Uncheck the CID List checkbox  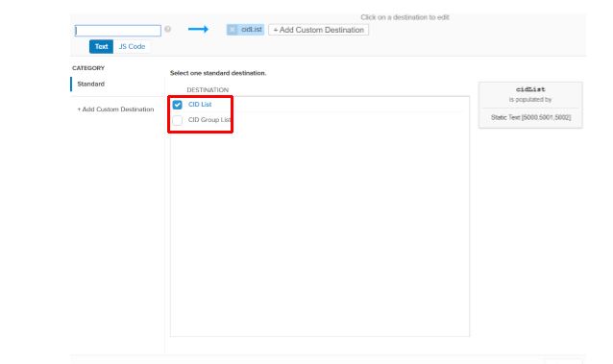tap(177, 105)
